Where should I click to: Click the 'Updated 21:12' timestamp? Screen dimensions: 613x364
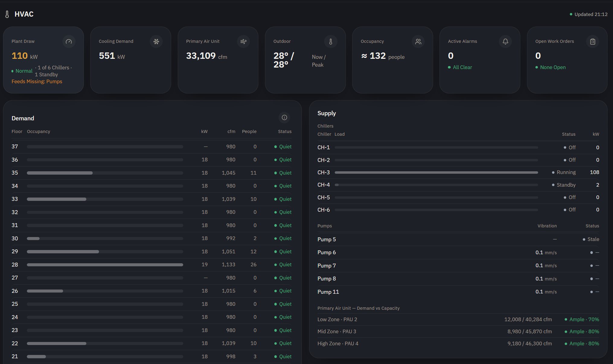click(591, 14)
